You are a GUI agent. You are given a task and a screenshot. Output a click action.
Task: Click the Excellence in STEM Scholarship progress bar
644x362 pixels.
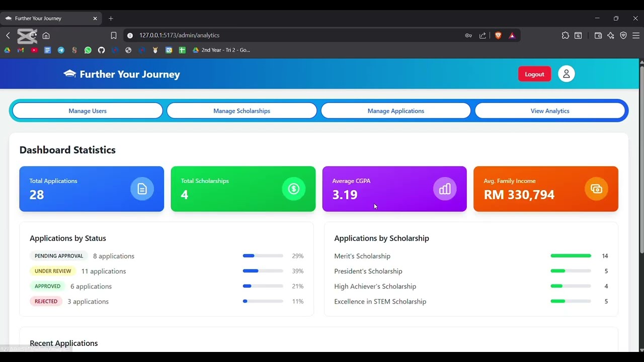click(x=571, y=301)
